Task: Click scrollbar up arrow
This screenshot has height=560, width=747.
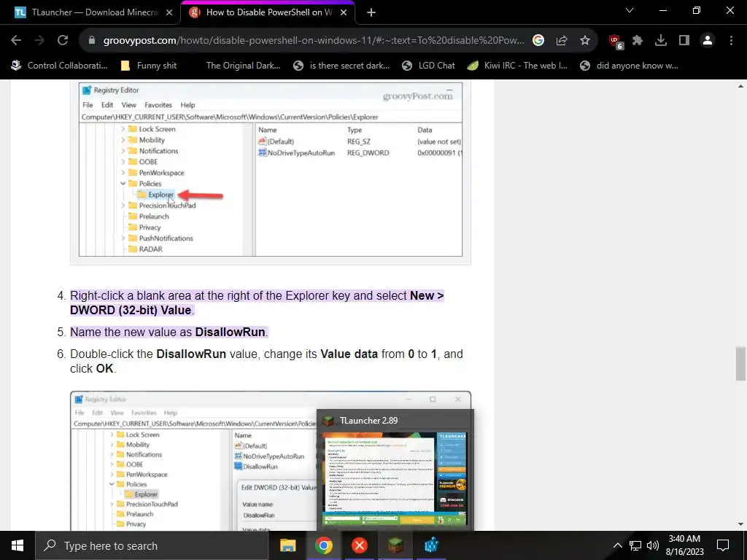Action: pos(740,86)
